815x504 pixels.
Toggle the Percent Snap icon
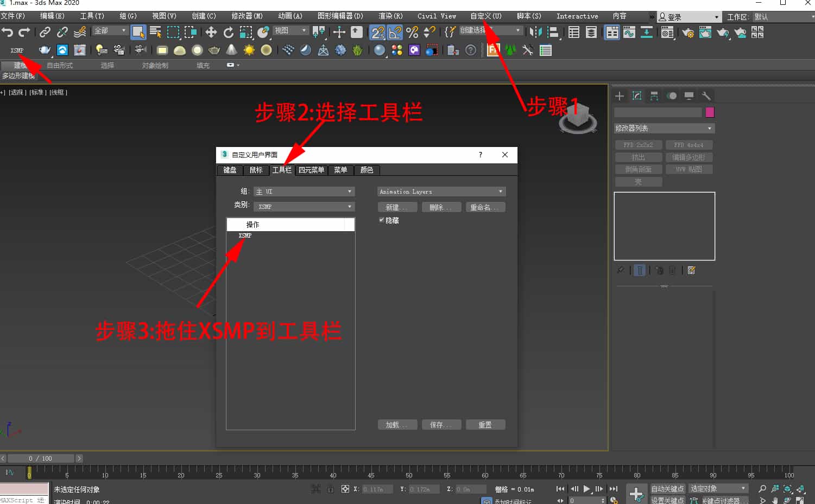(x=412, y=33)
